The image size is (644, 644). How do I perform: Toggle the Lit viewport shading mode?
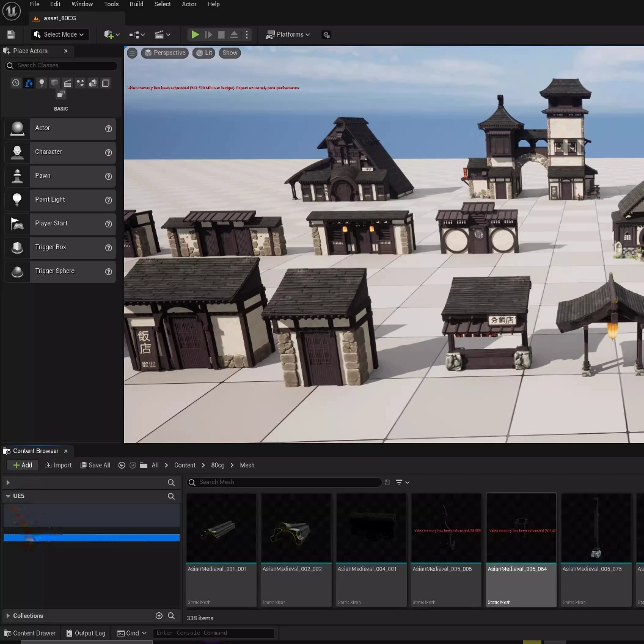[203, 53]
